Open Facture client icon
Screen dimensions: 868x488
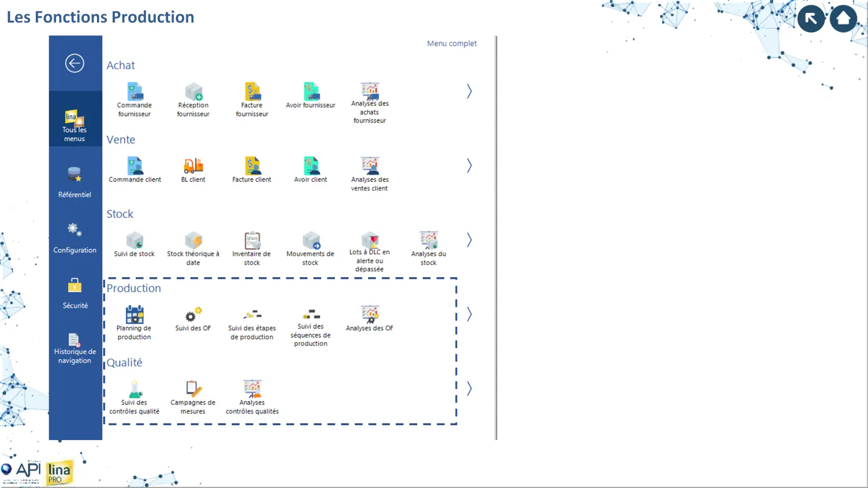tap(252, 166)
